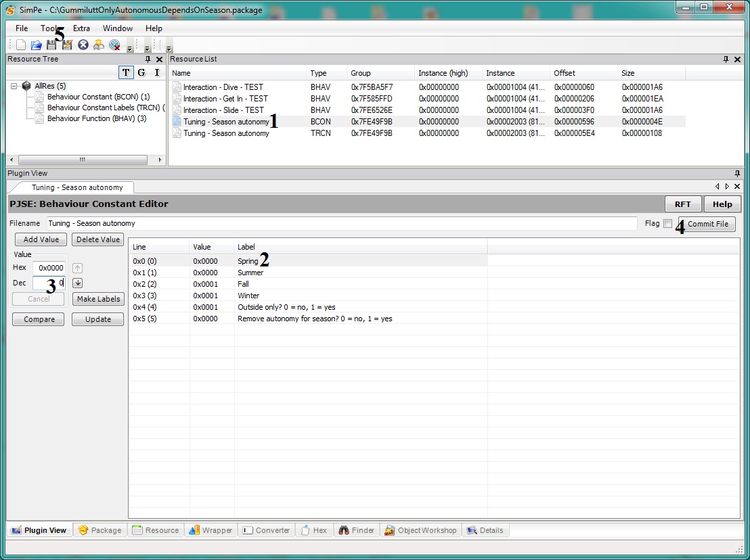Switch to the Converter bottom tab

tap(267, 530)
